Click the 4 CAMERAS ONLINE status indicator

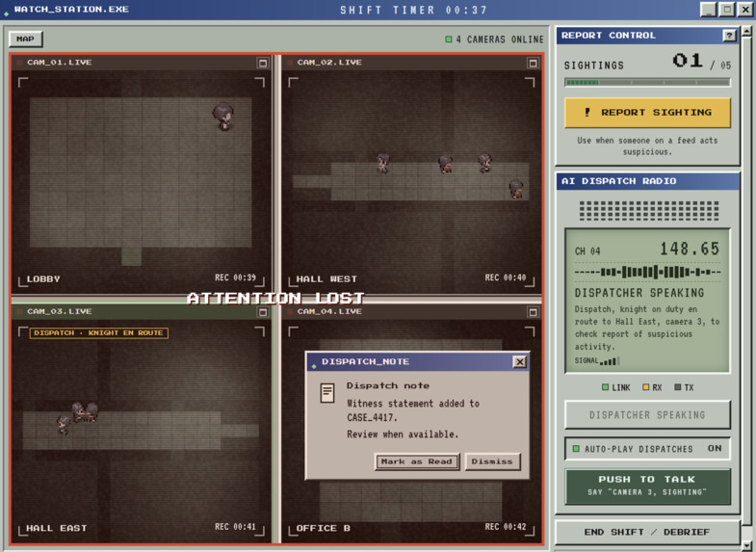tap(494, 39)
